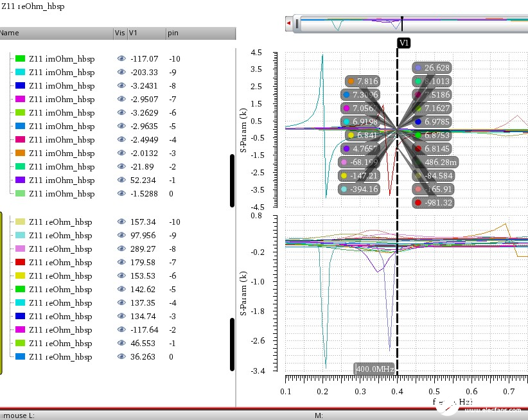Click purple swatch of imOhm pin -1
The height and width of the screenshot is (420, 528).
pos(20,180)
